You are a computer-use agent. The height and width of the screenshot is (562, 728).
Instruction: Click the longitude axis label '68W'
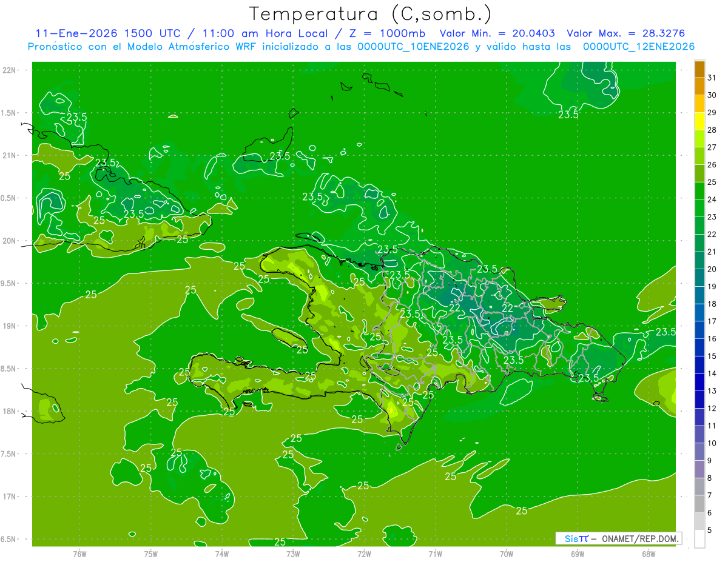click(649, 554)
